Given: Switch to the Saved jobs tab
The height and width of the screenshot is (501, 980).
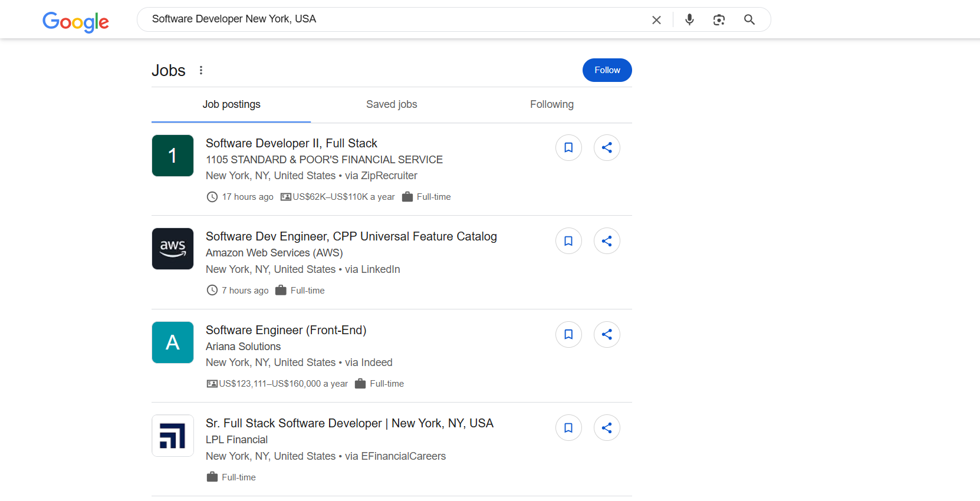Looking at the screenshot, I should click(x=392, y=104).
